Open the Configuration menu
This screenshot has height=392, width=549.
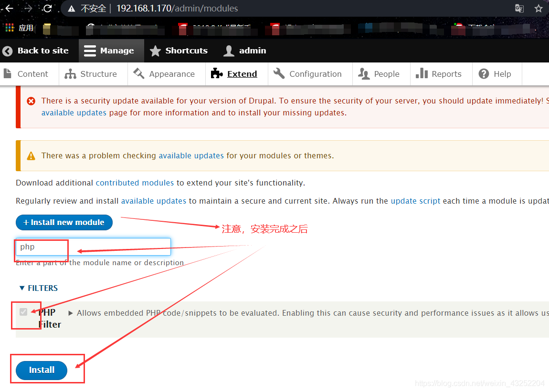pyautogui.click(x=310, y=74)
